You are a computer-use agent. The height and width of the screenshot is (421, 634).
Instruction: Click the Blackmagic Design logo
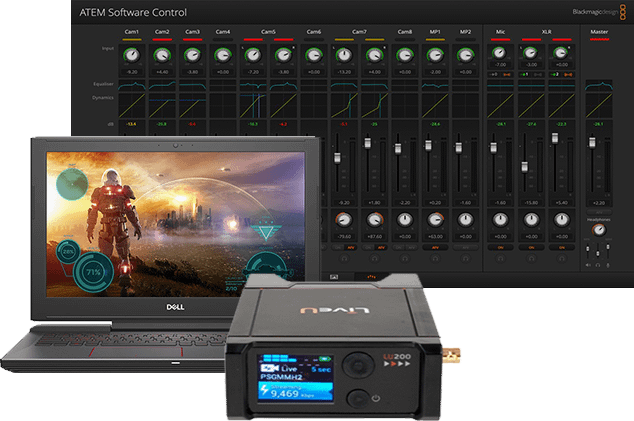(599, 12)
